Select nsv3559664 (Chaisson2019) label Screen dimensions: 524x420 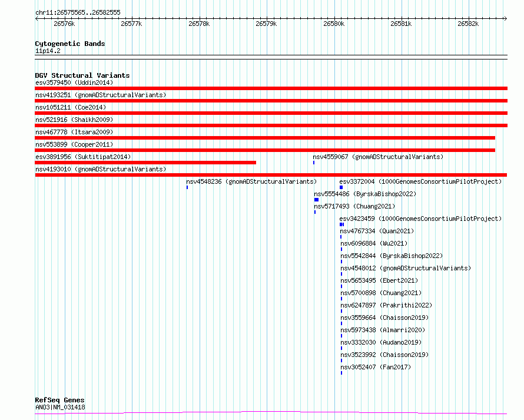[x=384, y=318]
